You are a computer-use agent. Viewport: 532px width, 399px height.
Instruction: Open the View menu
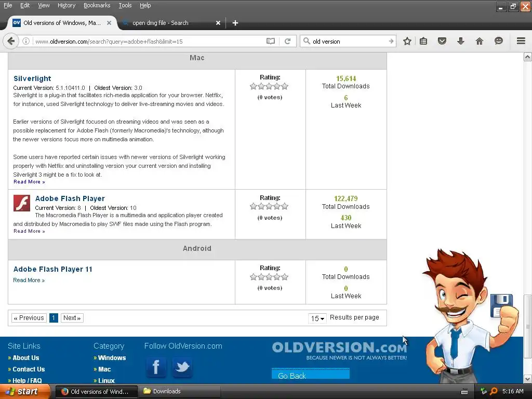(x=44, y=5)
